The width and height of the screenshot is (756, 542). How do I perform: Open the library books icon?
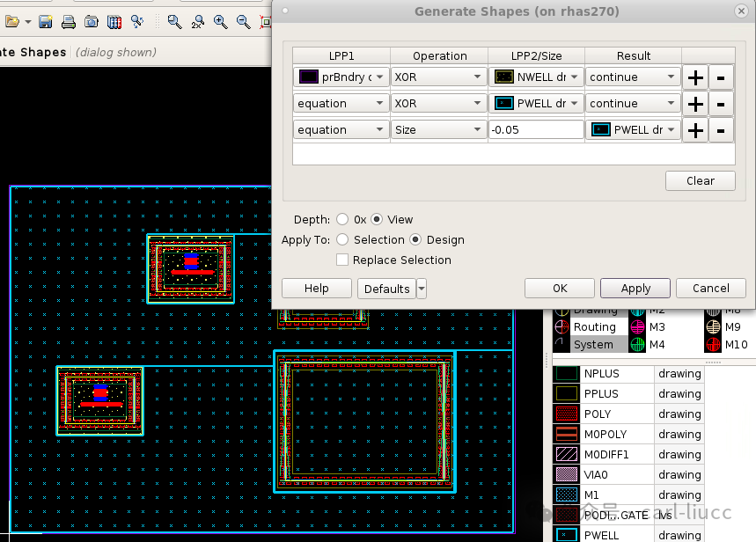pyautogui.click(x=114, y=22)
